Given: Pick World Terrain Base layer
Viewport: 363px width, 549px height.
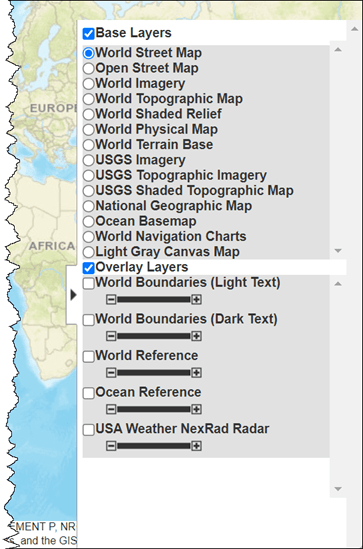Looking at the screenshot, I should click(89, 145).
